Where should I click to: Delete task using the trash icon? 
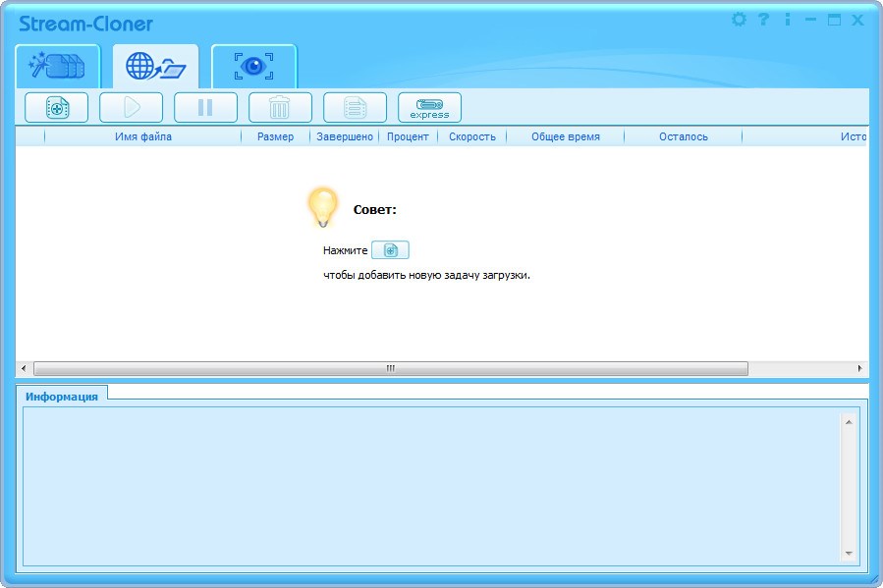[280, 107]
